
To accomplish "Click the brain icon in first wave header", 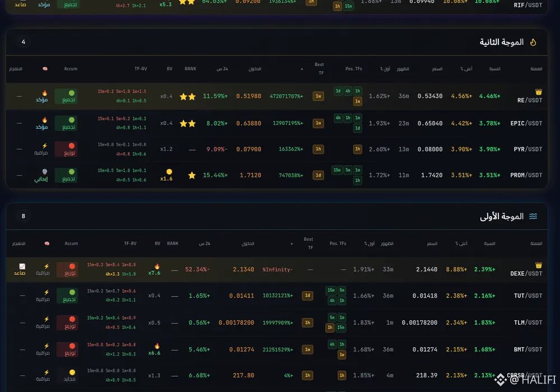I will point(47,244).
